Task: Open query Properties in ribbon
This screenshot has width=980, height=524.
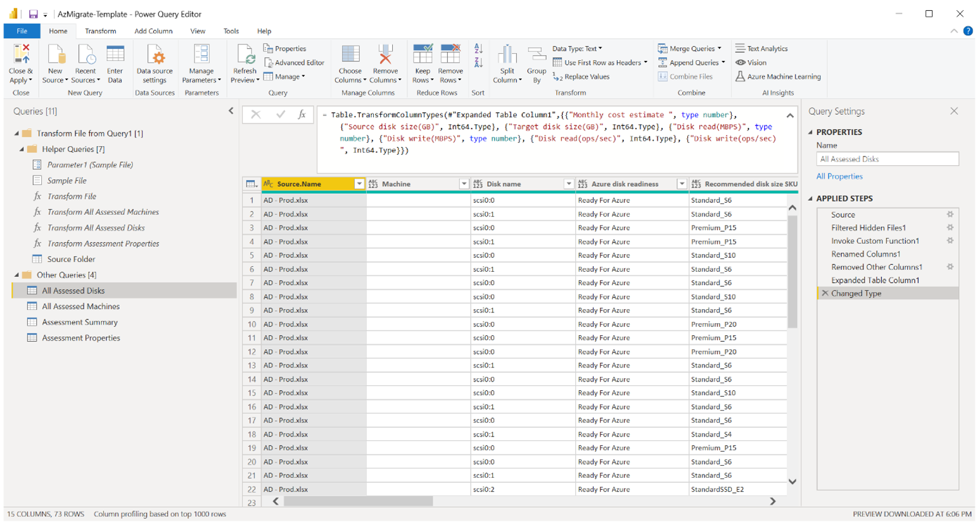Action: pos(285,49)
